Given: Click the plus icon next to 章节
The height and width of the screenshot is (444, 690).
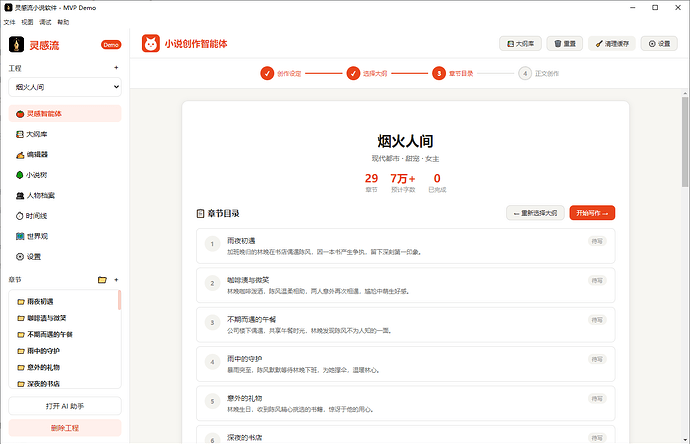Looking at the screenshot, I should tap(116, 280).
